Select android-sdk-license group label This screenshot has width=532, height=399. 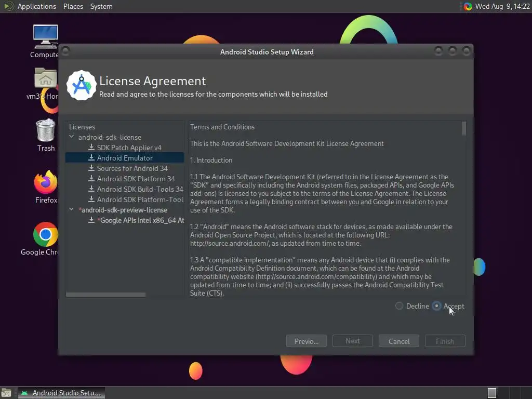tap(110, 137)
